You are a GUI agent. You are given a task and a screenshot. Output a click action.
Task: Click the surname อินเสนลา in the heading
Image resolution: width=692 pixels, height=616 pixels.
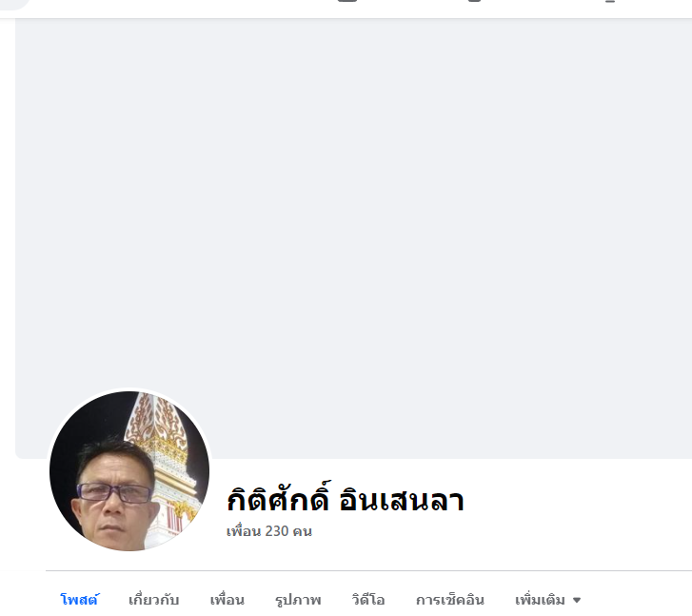[402, 501]
